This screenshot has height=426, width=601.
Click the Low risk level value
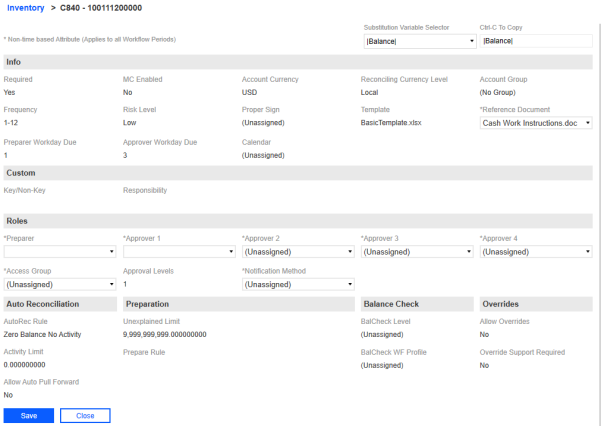(130, 123)
